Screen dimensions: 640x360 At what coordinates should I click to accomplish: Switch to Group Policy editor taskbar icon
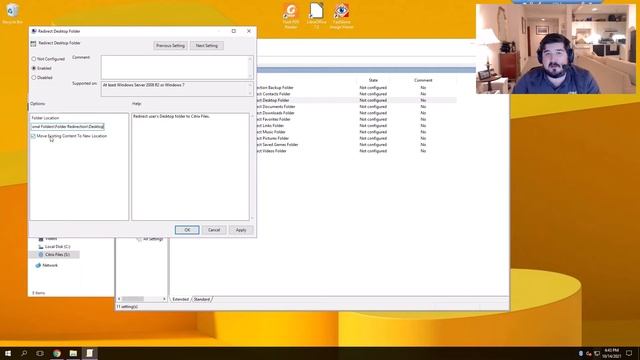pyautogui.click(x=89, y=353)
